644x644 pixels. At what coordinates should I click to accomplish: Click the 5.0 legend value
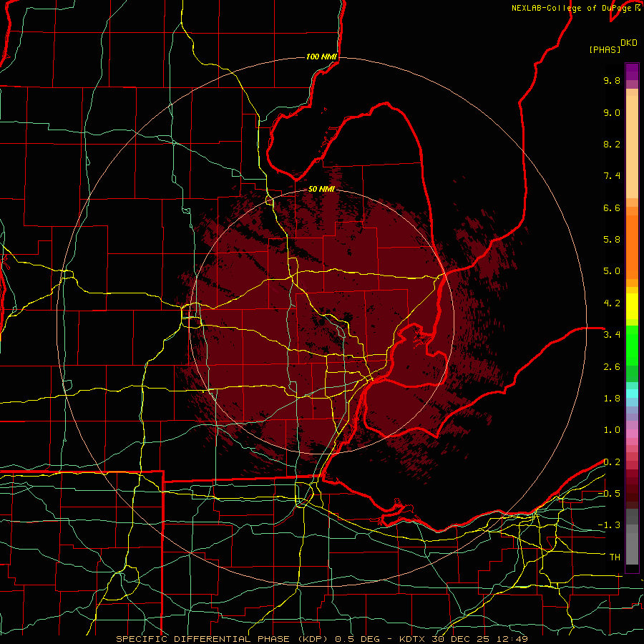pyautogui.click(x=612, y=271)
